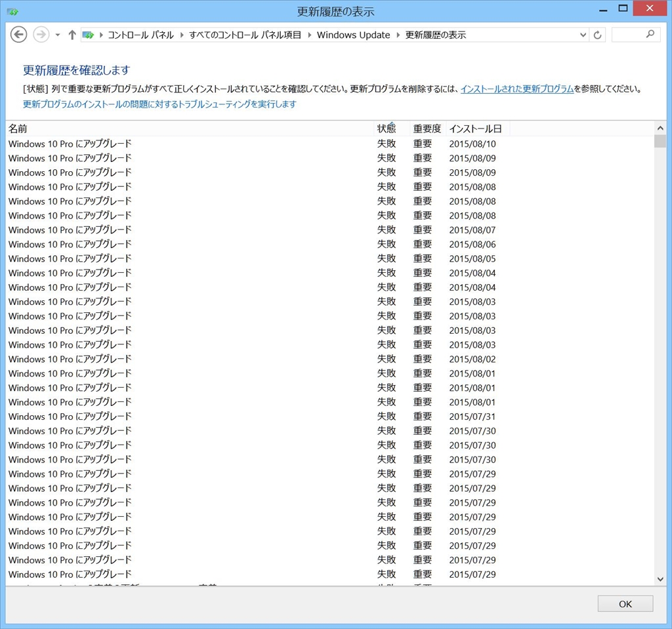
Task: Click the search magnifier icon
Action: point(650,34)
